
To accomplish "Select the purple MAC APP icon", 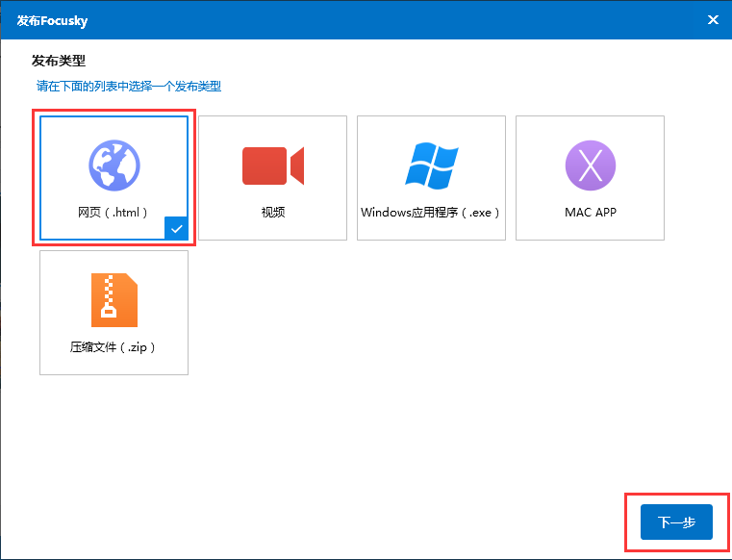I will point(591,165).
